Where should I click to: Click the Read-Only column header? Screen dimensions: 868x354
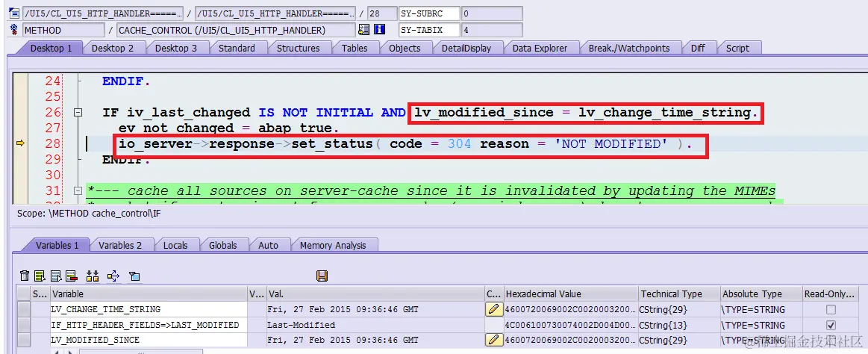tap(831, 294)
